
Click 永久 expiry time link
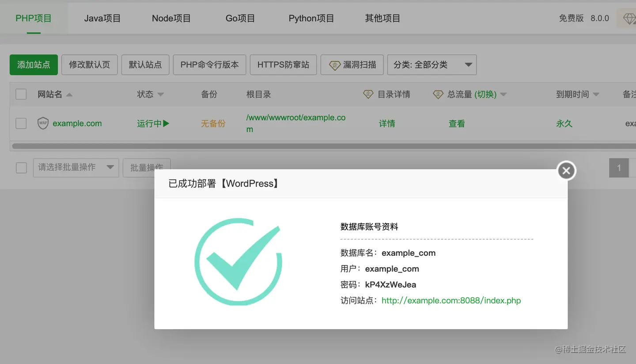pos(564,124)
